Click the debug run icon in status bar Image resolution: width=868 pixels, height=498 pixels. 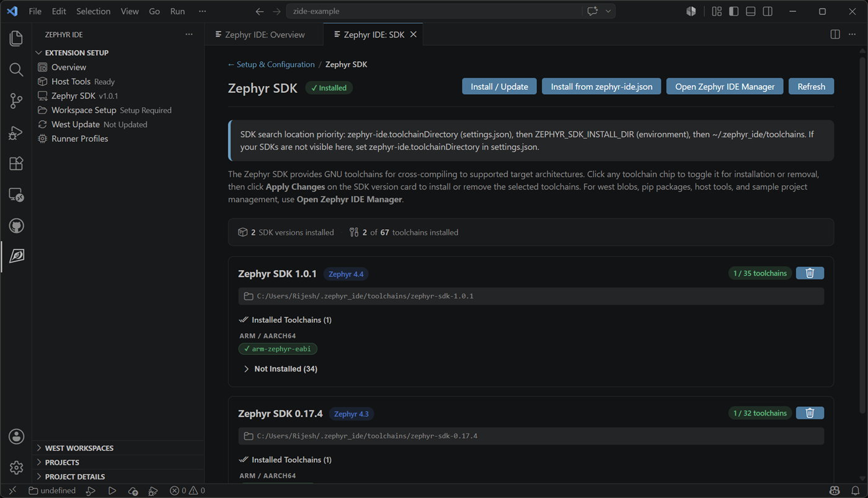(x=153, y=491)
